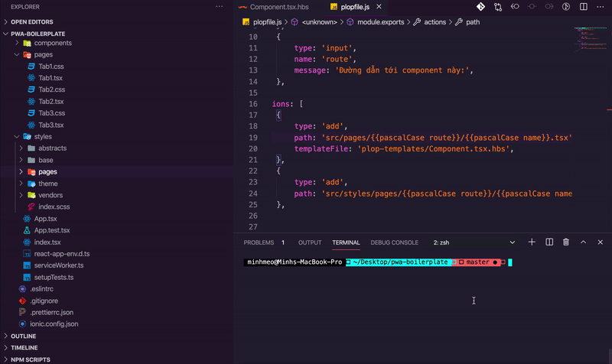Go to the previous change with the left-arrow icon
This screenshot has height=364, width=612.
[515, 7]
